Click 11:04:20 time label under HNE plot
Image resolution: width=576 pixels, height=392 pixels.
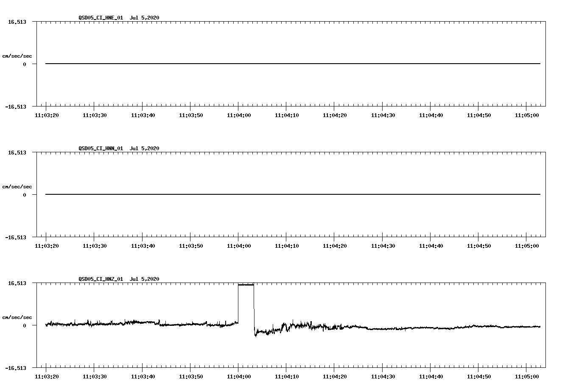click(x=335, y=115)
